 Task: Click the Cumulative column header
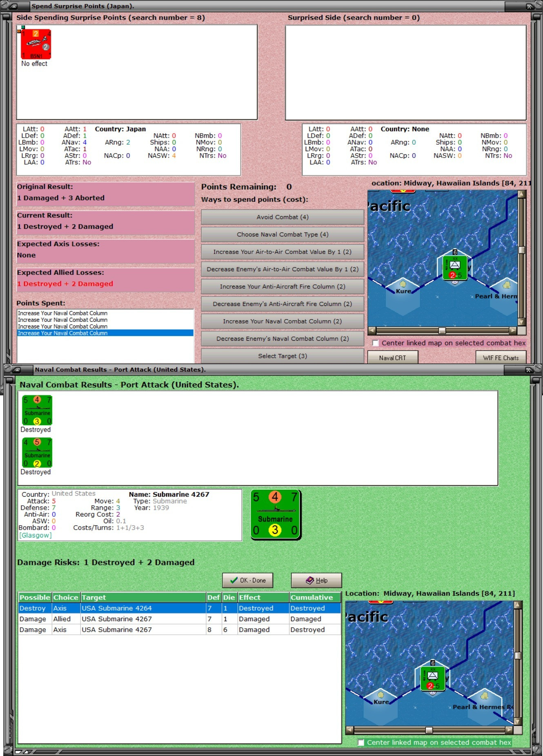315,598
